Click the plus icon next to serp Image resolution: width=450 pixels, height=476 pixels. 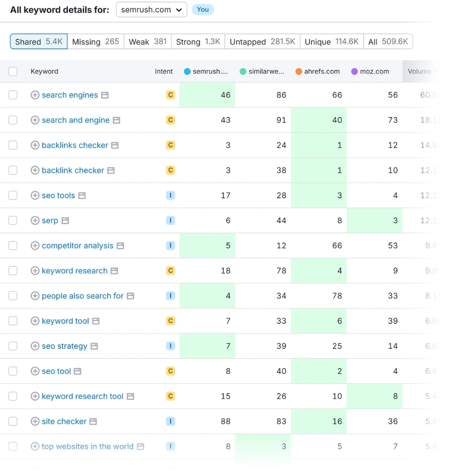(35, 220)
